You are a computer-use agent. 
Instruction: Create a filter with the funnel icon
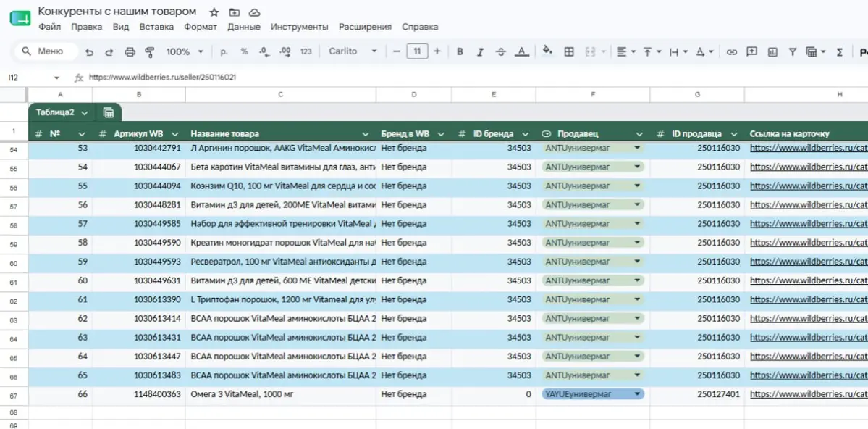792,51
